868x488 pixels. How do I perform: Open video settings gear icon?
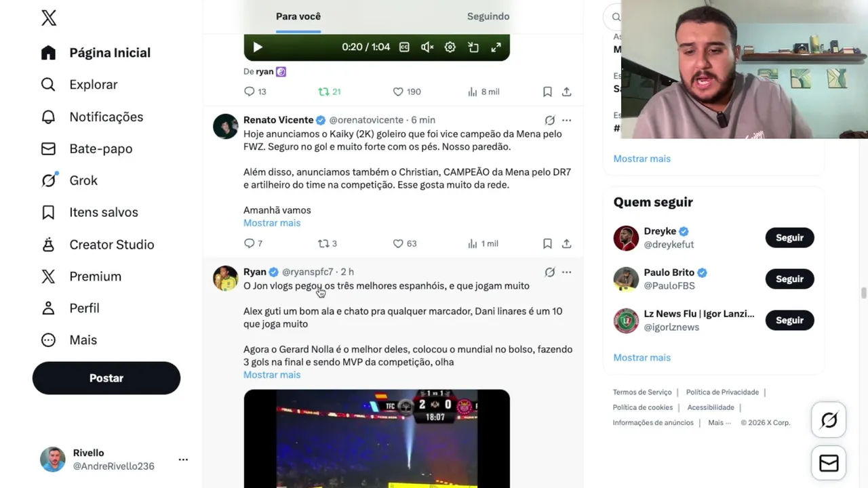450,47
